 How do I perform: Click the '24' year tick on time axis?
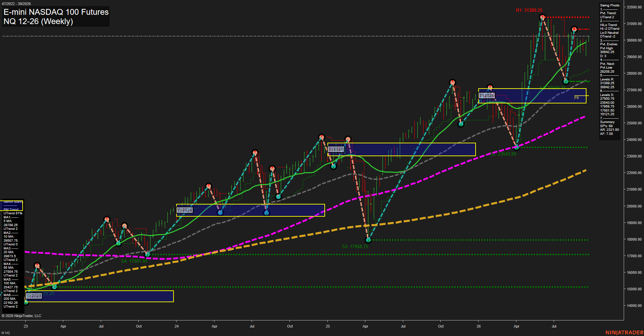pyautogui.click(x=177, y=326)
